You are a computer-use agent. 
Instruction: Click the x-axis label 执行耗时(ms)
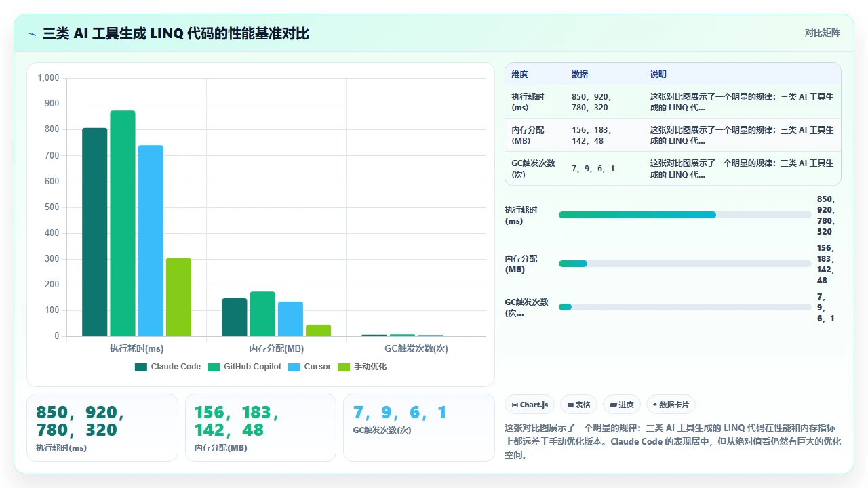pos(136,348)
